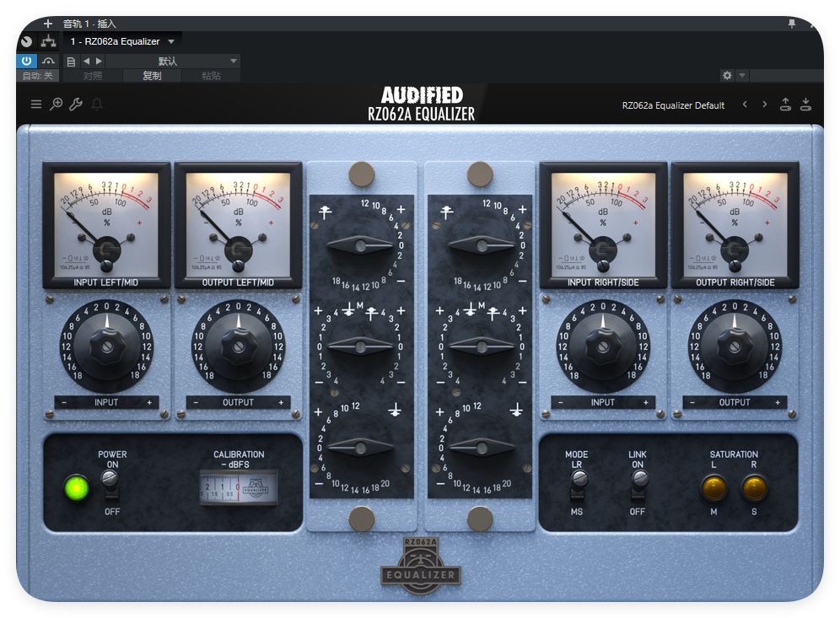Click the right/side OUTPUT gain knob

point(735,346)
